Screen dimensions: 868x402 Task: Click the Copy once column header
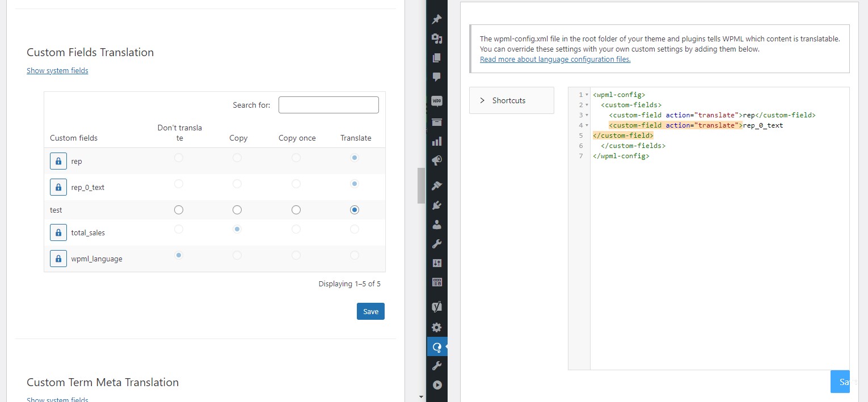297,138
